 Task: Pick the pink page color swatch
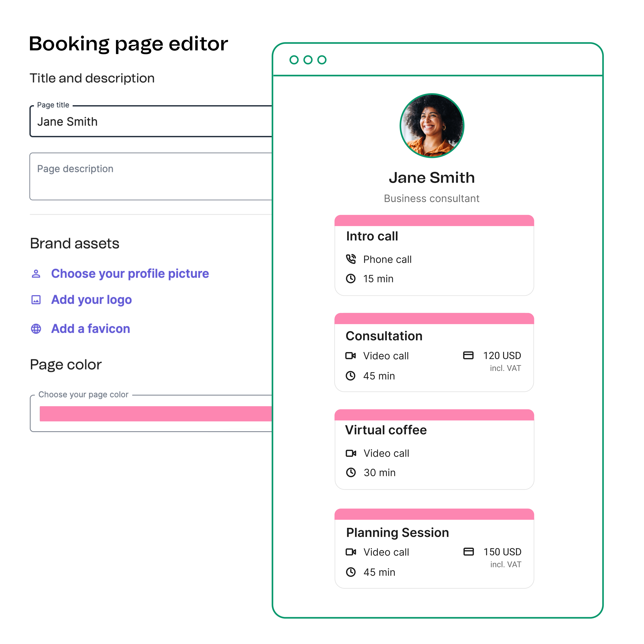point(156,414)
